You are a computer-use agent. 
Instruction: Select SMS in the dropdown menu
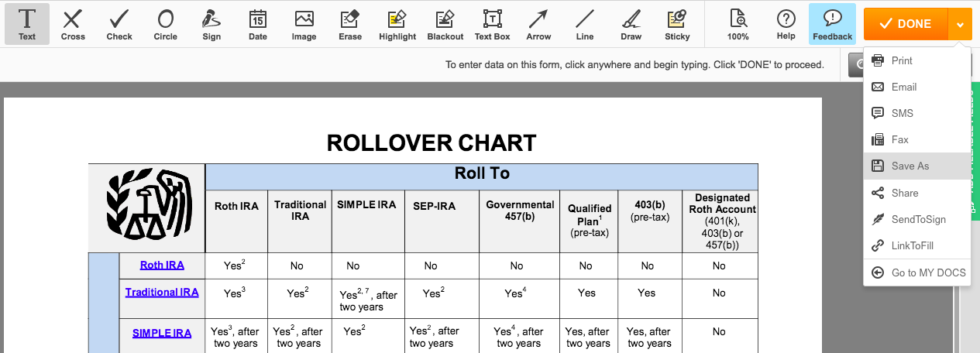pos(917,113)
